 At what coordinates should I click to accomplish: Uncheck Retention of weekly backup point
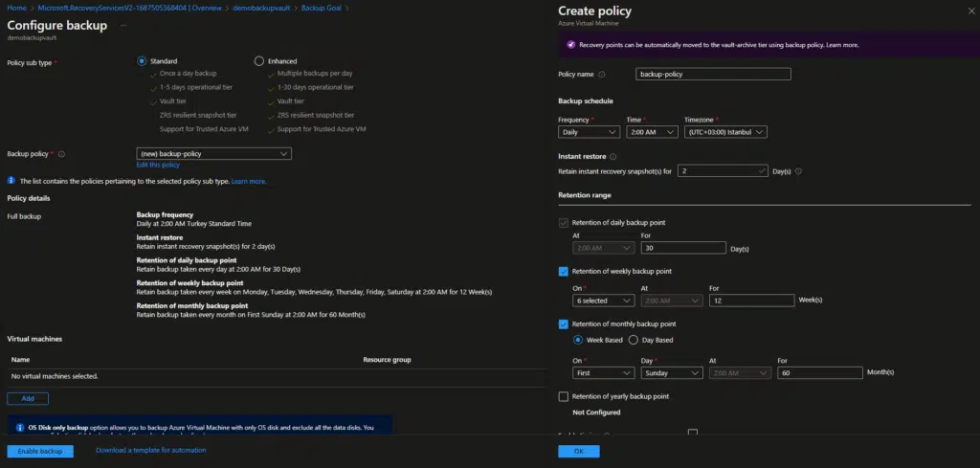(x=563, y=271)
